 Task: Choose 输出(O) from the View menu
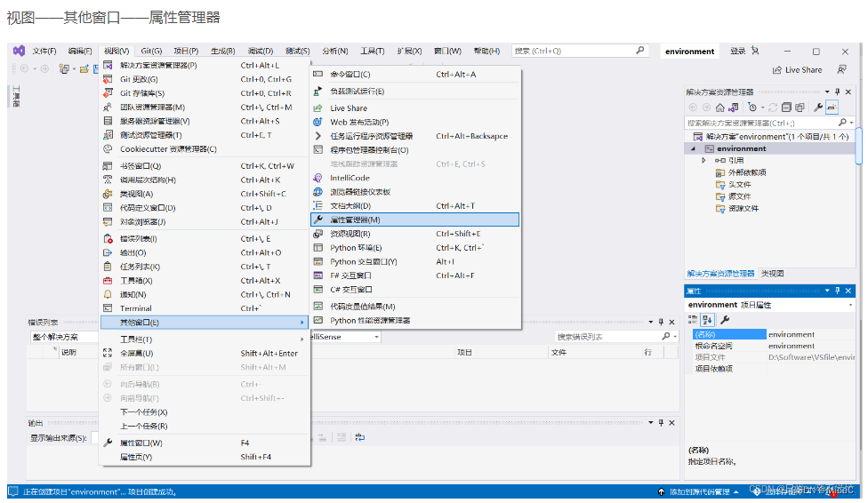click(x=205, y=253)
